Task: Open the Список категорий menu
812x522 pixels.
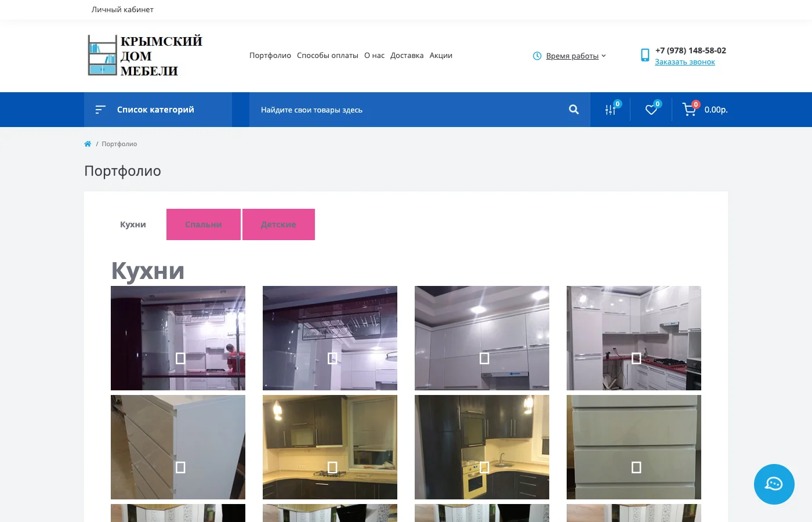Action: [155, 110]
